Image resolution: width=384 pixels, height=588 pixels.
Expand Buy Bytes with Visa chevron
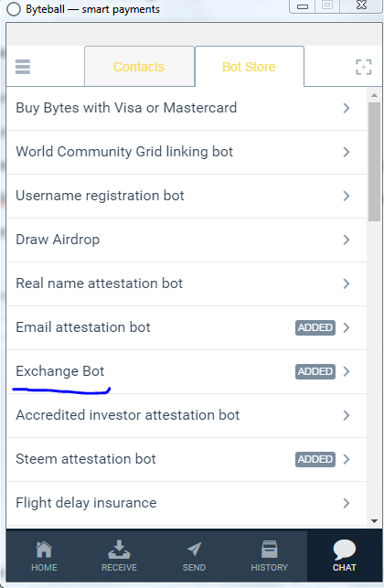pyautogui.click(x=347, y=108)
